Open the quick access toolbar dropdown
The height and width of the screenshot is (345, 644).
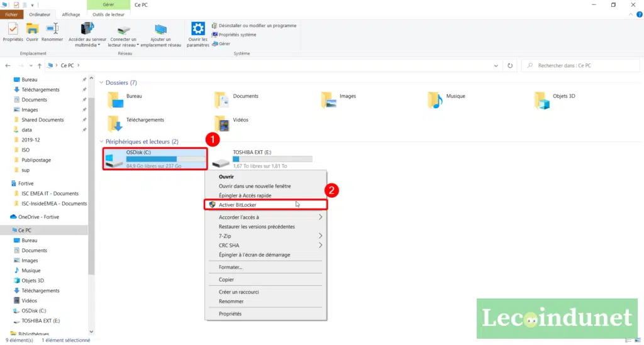point(32,5)
